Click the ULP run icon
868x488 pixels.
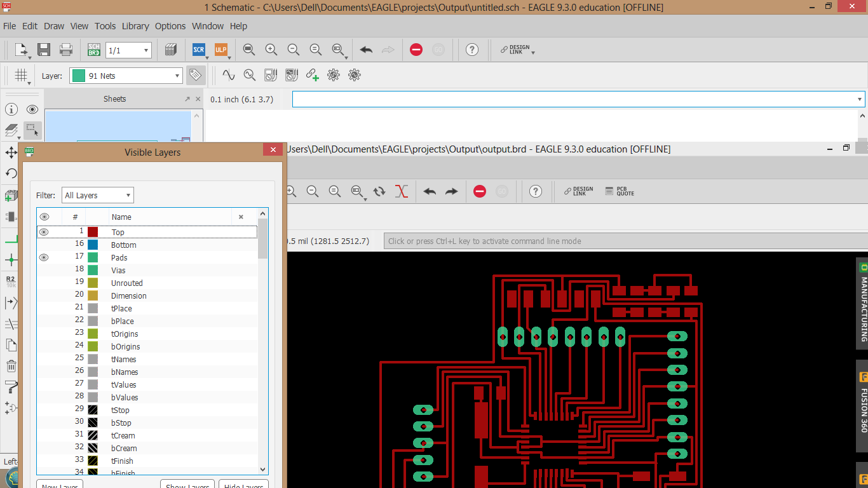(220, 50)
